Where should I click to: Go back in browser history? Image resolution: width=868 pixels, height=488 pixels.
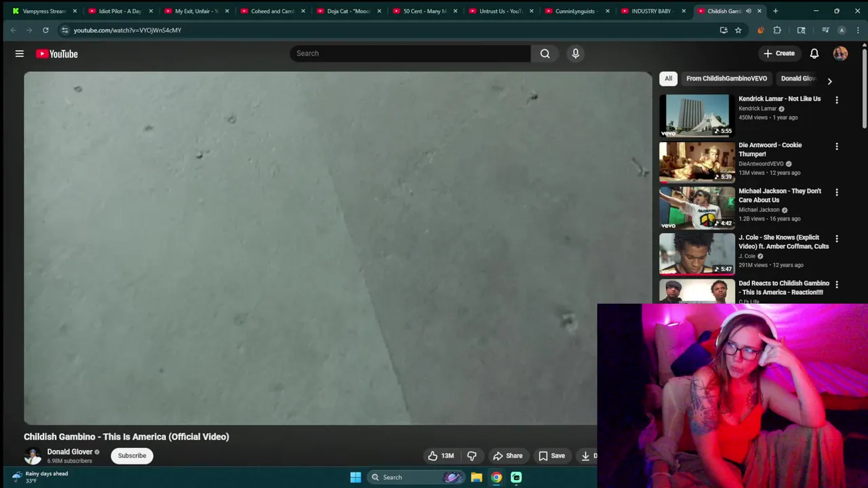pyautogui.click(x=13, y=30)
